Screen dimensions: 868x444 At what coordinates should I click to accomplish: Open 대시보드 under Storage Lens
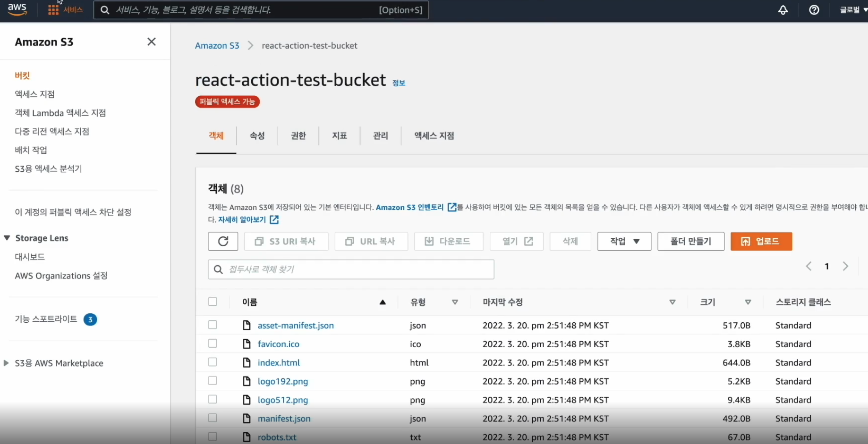[30, 257]
